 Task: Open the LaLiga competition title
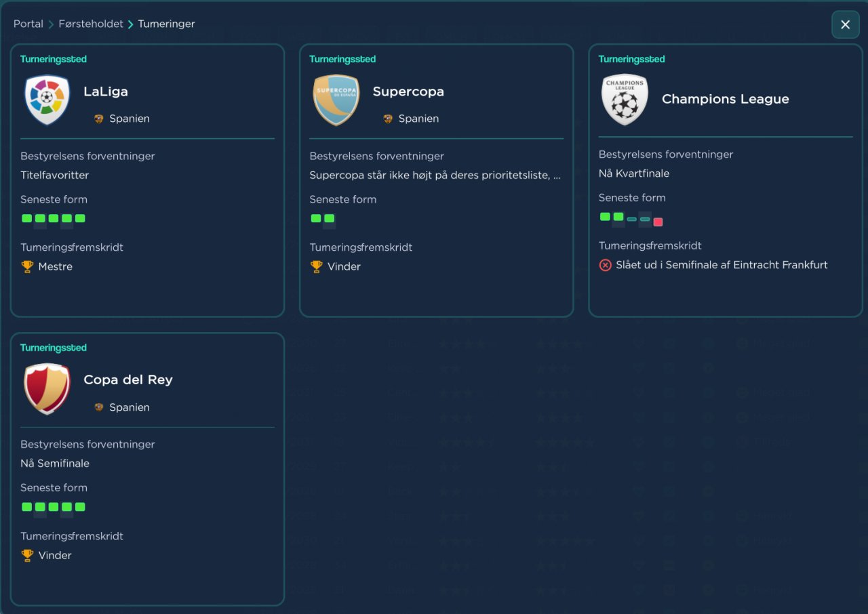[x=106, y=91]
